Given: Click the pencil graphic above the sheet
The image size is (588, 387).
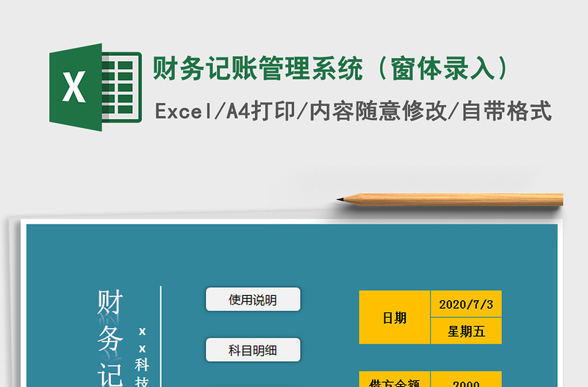Looking at the screenshot, I should coord(456,199).
